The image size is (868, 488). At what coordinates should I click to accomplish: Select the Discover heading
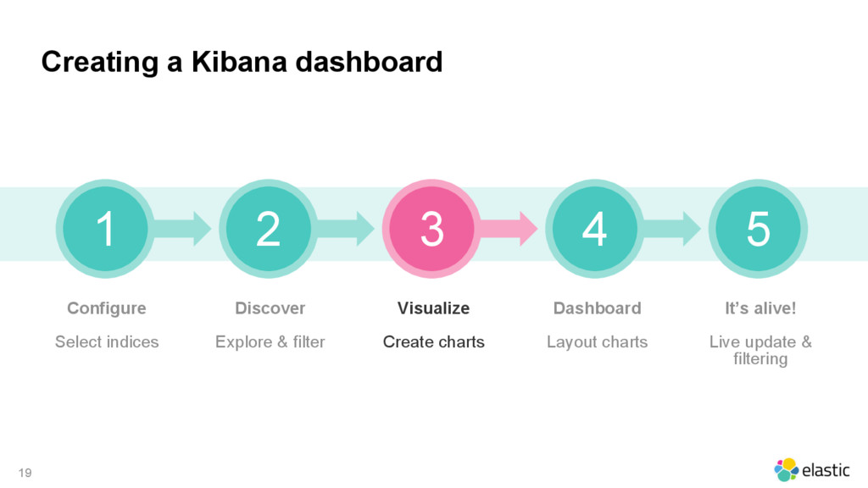[x=270, y=308]
